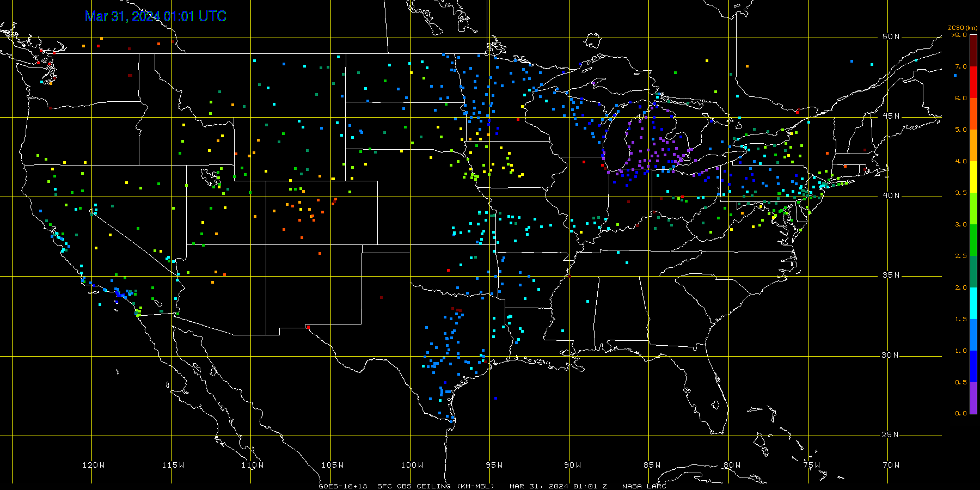This screenshot has width=980, height=490.
Task: Click the "6.0" legend value
Action: 961,98
